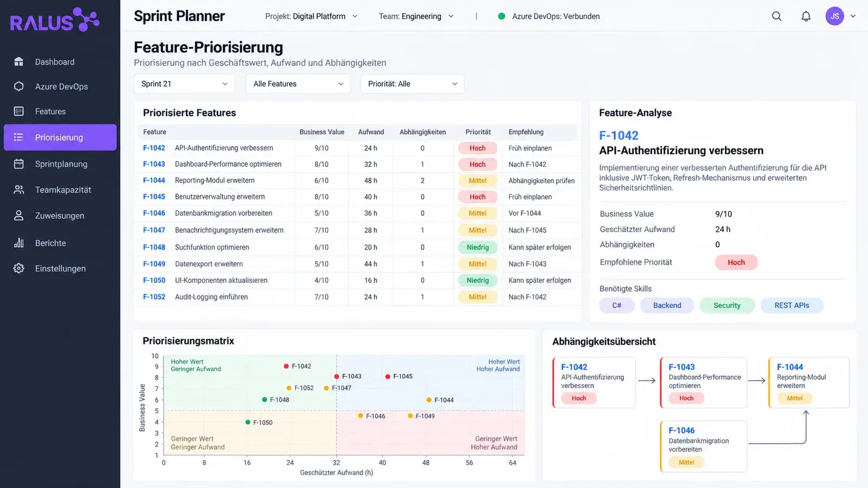The image size is (868, 488).
Task: Click the F-1044 point in the matrix
Action: [x=429, y=400]
